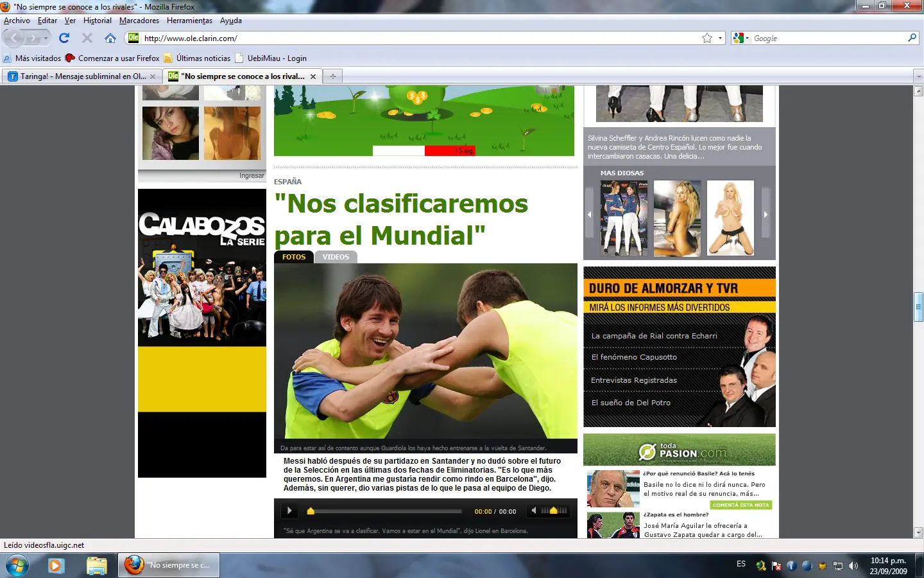Open 'Comenzar a usar Firefox' bookmark
Image resolution: width=924 pixels, height=578 pixels.
(112, 58)
